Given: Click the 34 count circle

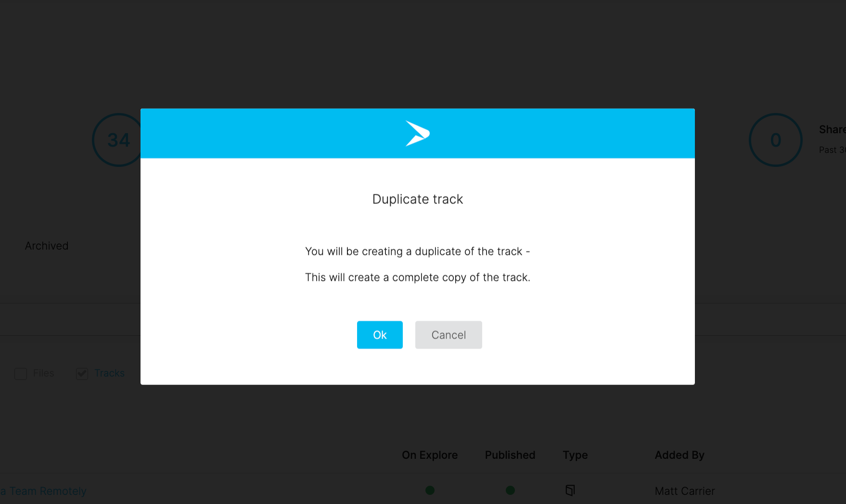Looking at the screenshot, I should (118, 140).
